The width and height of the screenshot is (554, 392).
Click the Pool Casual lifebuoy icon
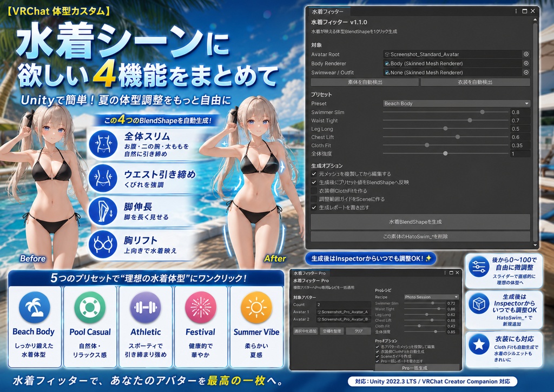click(x=90, y=307)
